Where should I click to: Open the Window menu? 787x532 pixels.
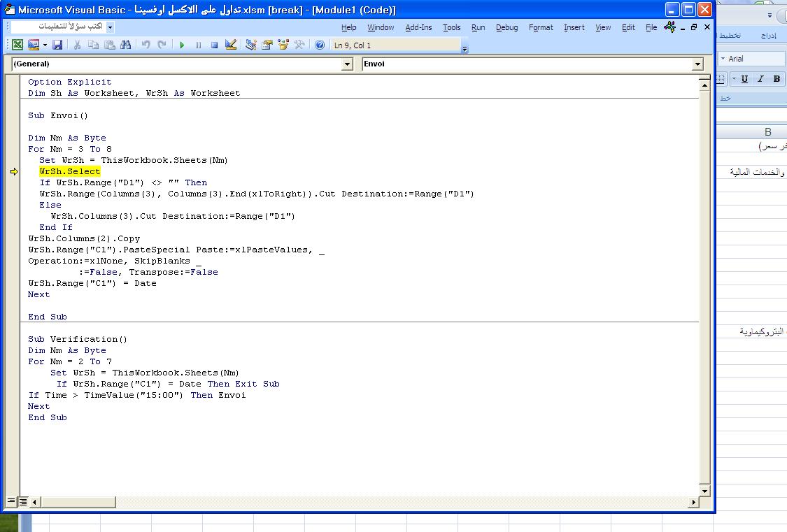381,27
